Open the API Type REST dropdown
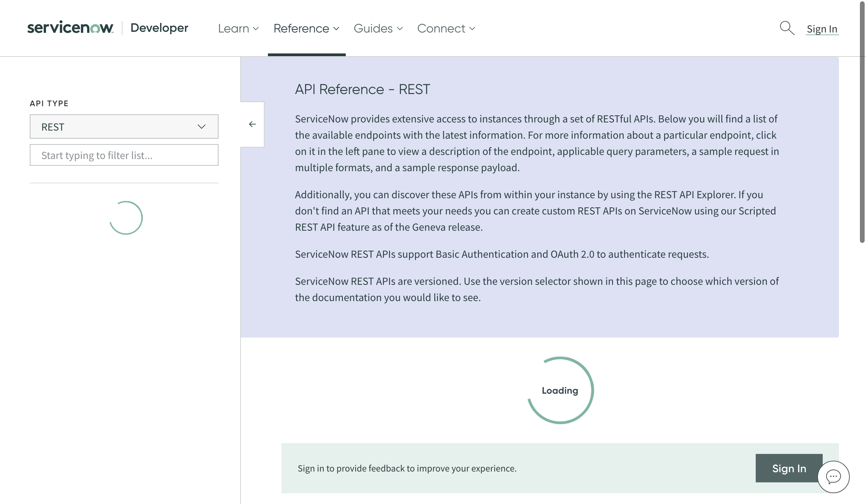This screenshot has width=866, height=504. pos(124,127)
